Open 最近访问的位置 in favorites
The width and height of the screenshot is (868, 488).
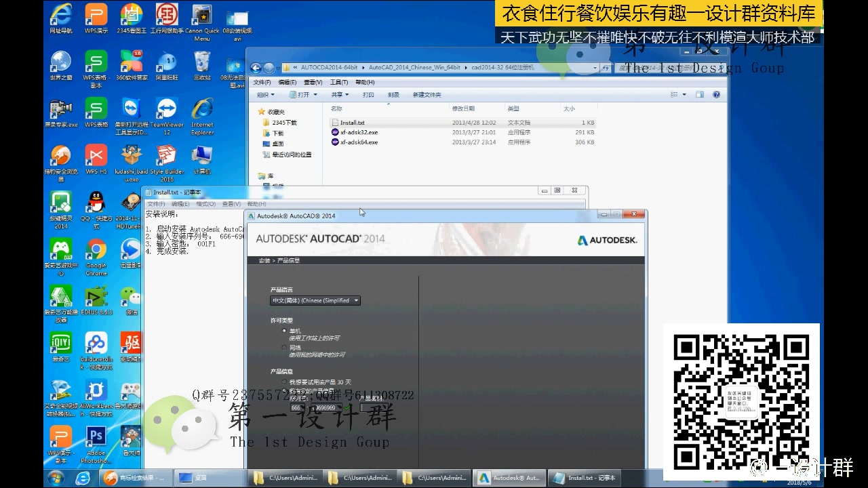pyautogui.click(x=287, y=155)
